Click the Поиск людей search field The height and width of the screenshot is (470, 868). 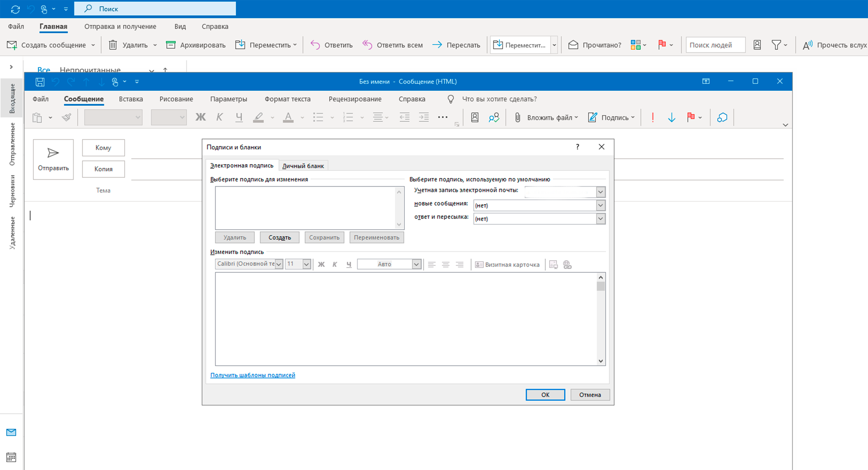715,45
